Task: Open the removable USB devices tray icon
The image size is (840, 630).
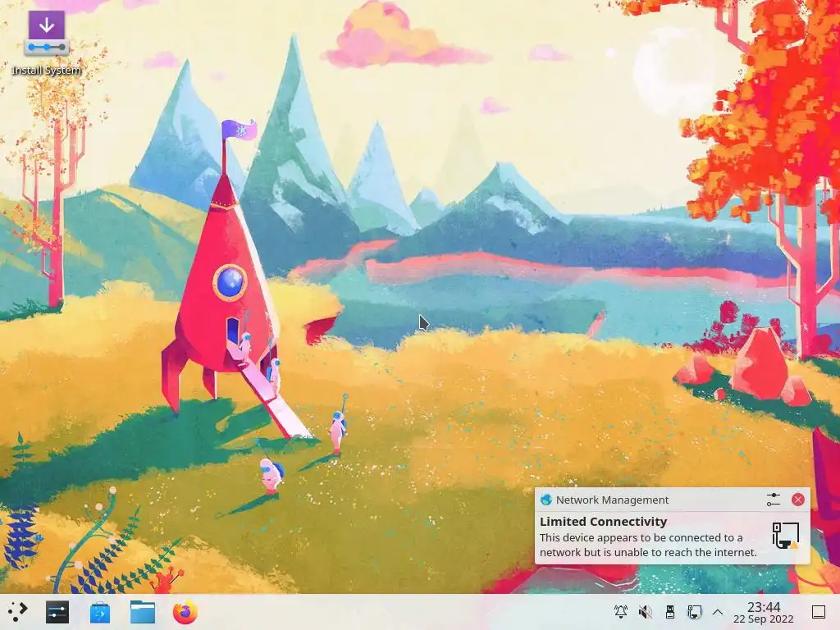Action: [669, 612]
